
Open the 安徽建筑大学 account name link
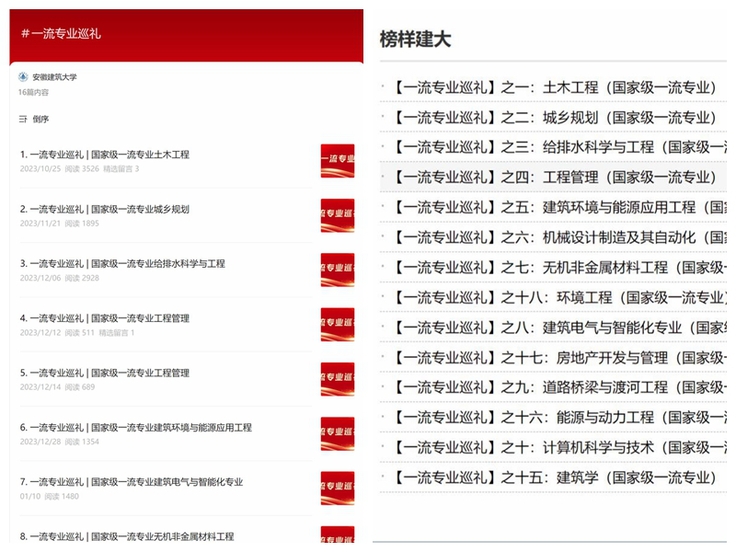click(54, 77)
